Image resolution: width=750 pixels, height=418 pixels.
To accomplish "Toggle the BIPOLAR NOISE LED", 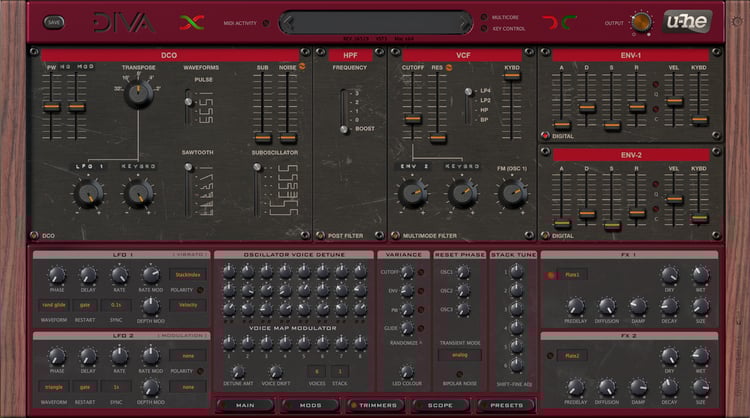I will pyautogui.click(x=459, y=374).
